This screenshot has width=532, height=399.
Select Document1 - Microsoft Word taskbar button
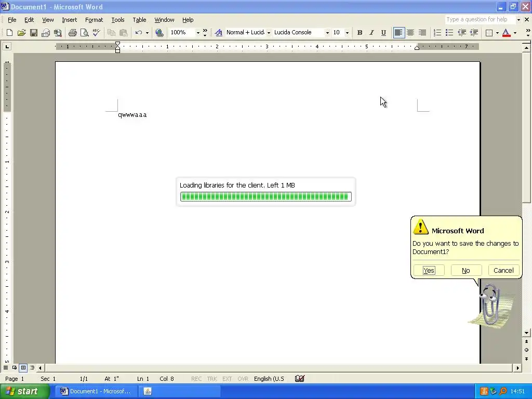pos(96,391)
